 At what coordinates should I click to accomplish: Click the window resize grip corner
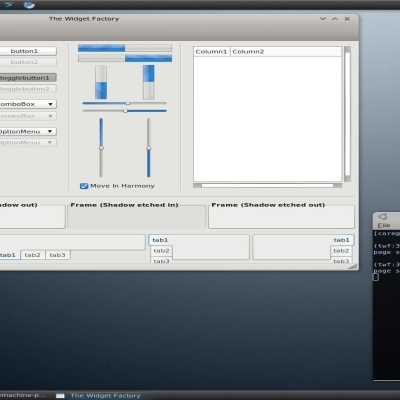pyautogui.click(x=354, y=266)
